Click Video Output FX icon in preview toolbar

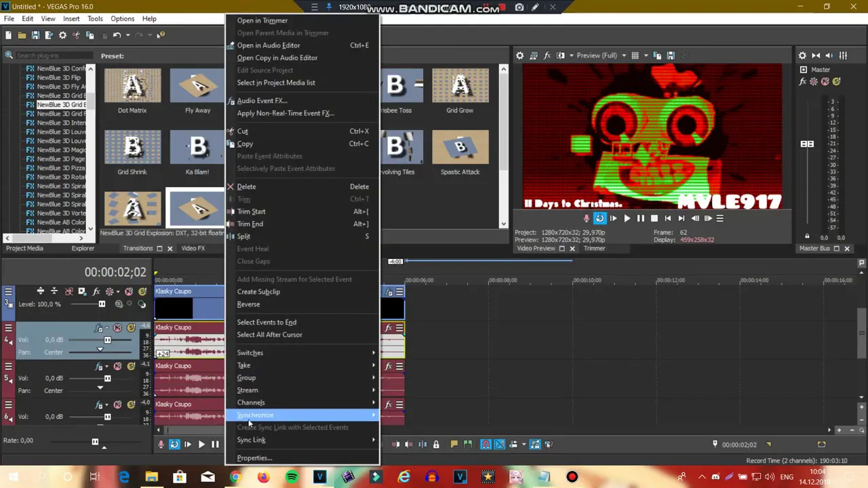click(547, 56)
